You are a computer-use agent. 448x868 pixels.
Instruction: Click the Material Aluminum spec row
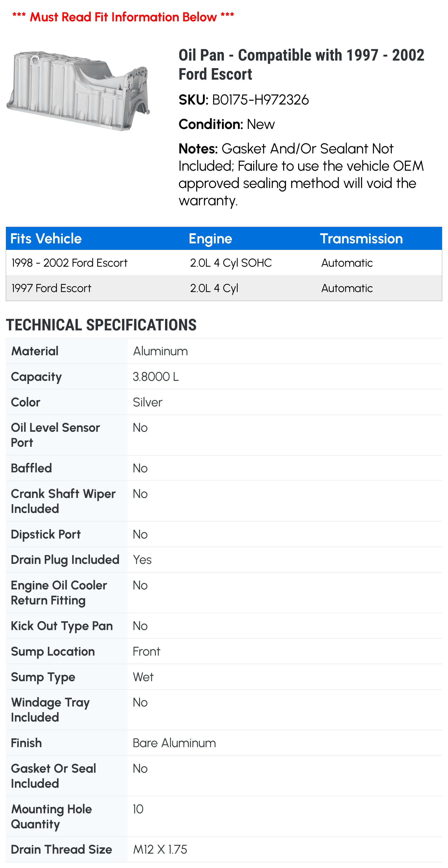pos(224,351)
